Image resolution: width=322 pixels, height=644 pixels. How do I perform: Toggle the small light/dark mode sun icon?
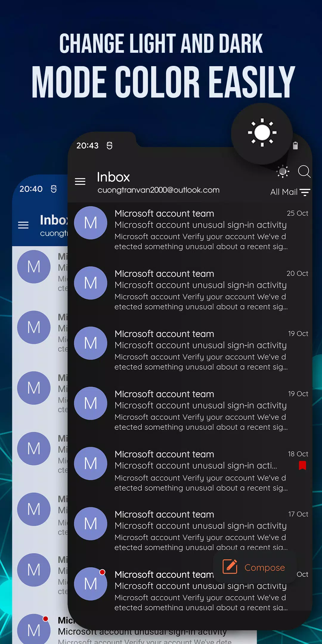[x=283, y=171]
